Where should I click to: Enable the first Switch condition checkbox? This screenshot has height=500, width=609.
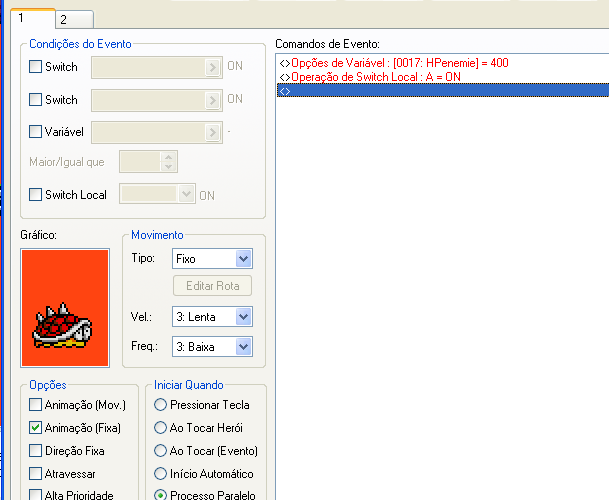(x=35, y=66)
